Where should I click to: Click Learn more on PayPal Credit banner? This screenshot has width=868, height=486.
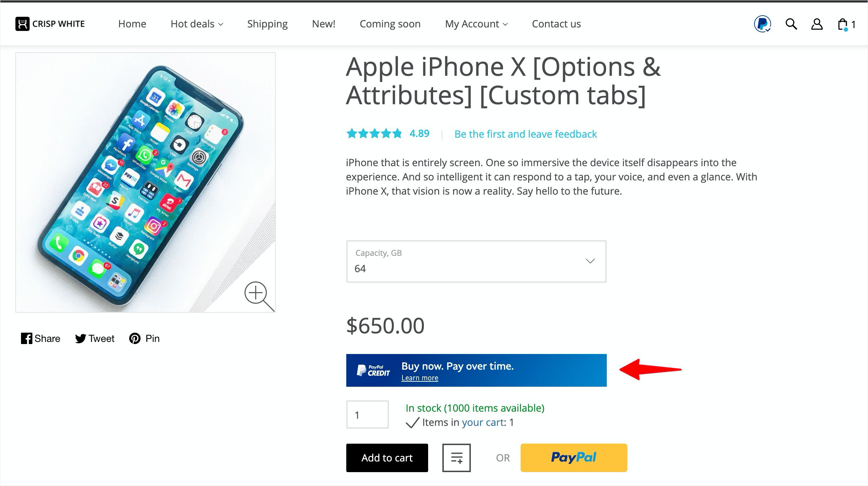[420, 378]
